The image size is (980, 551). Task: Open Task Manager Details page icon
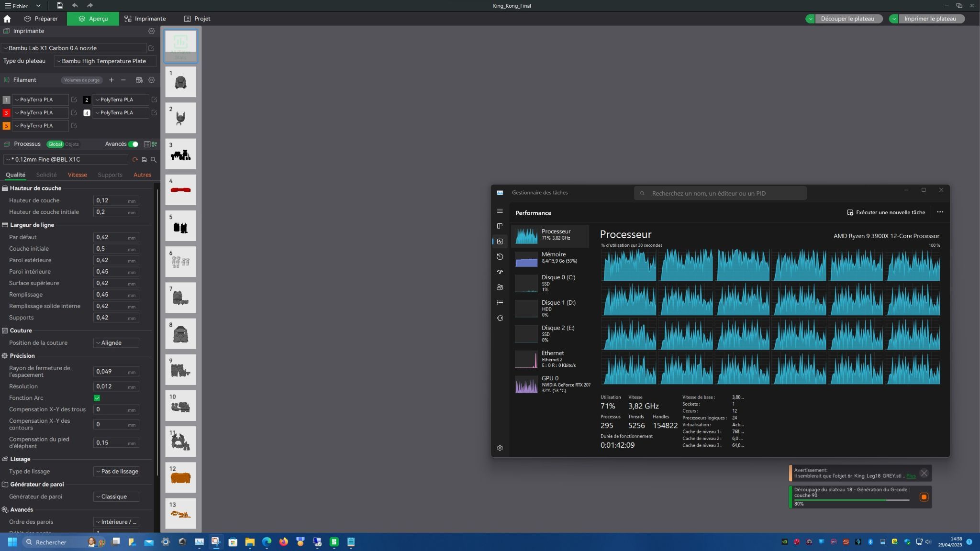pos(500,303)
